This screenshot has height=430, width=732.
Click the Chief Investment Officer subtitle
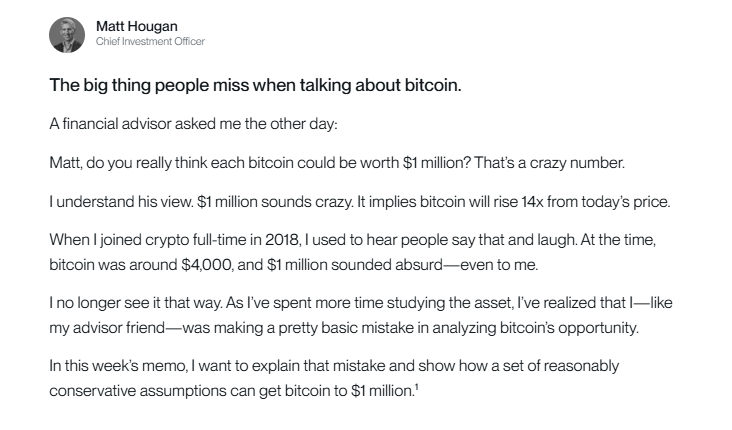(150, 42)
